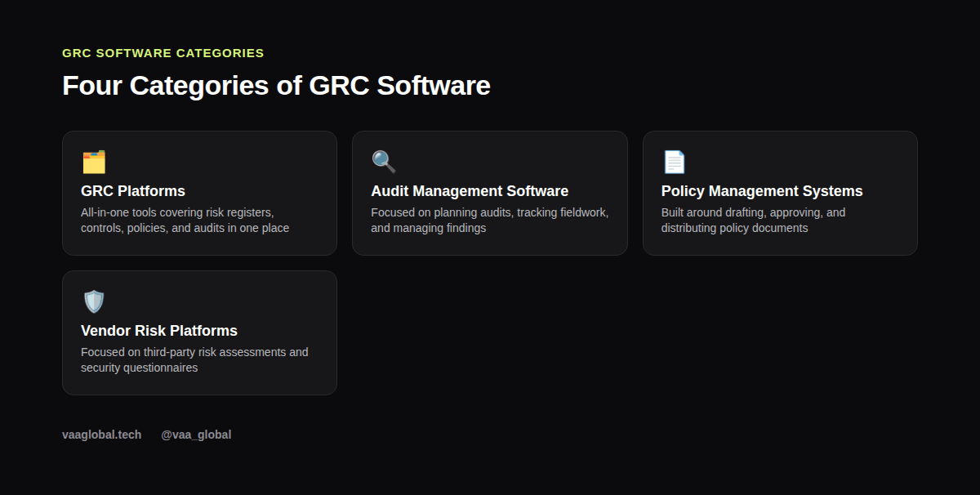This screenshot has height=495, width=980.
Task: Click the document page icon above Policy Management
Action: [674, 162]
